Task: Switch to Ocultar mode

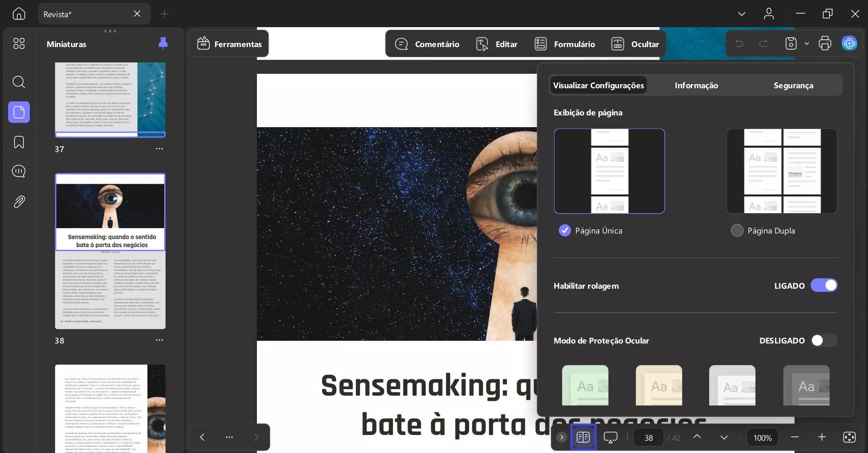Action: [x=635, y=44]
